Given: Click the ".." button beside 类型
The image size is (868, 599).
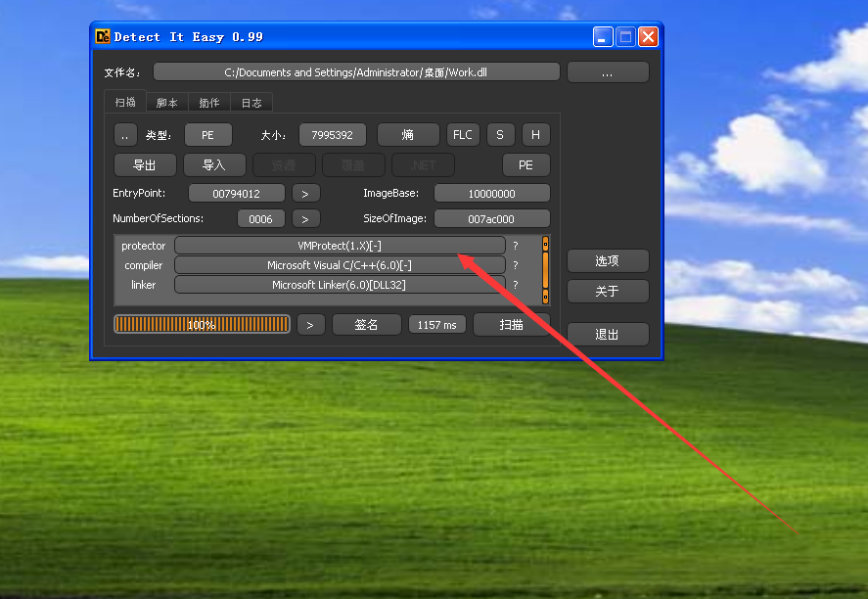Looking at the screenshot, I should coord(125,134).
